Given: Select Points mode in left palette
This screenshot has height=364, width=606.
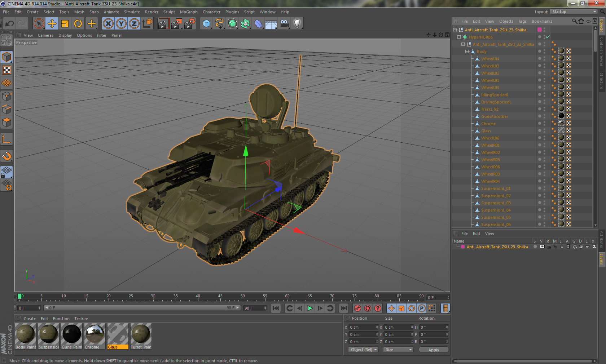Looking at the screenshot, I should pyautogui.click(x=6, y=96).
